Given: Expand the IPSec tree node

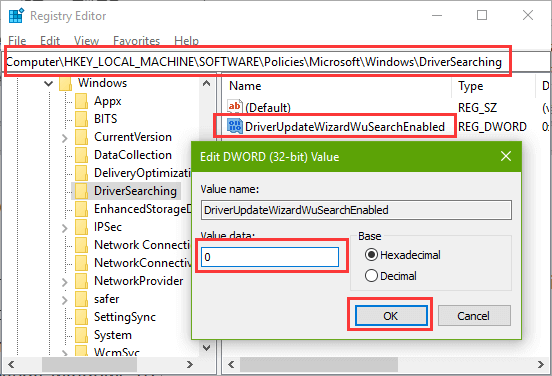Looking at the screenshot, I should (x=64, y=228).
